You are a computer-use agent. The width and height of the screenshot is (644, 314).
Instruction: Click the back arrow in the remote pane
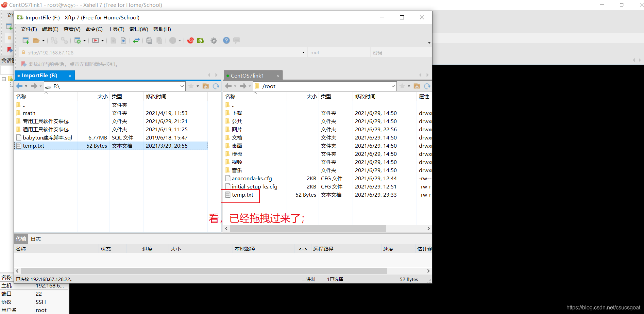[228, 86]
